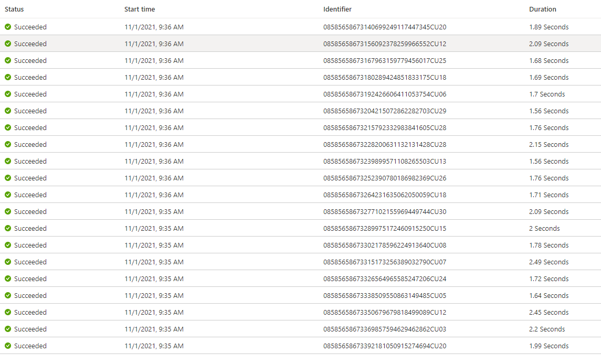Click green check icon for run ending 175CU18
Image resolution: width=601 pixels, height=364 pixels.
coord(8,78)
